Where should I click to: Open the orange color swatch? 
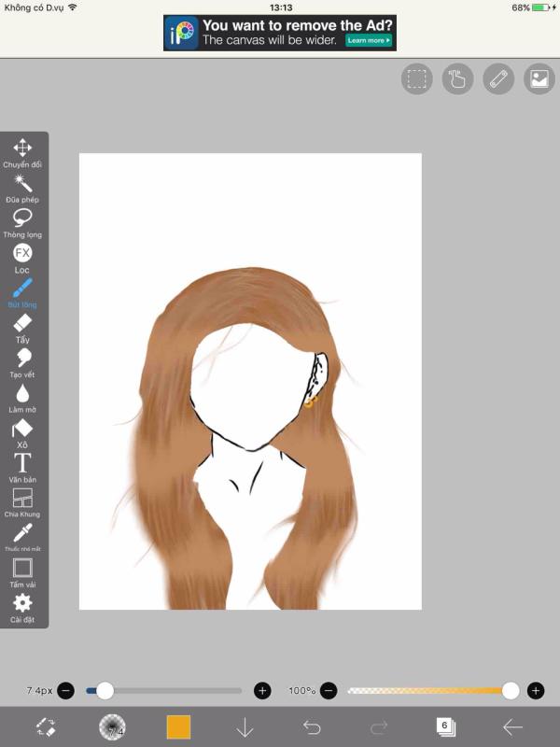(x=178, y=727)
